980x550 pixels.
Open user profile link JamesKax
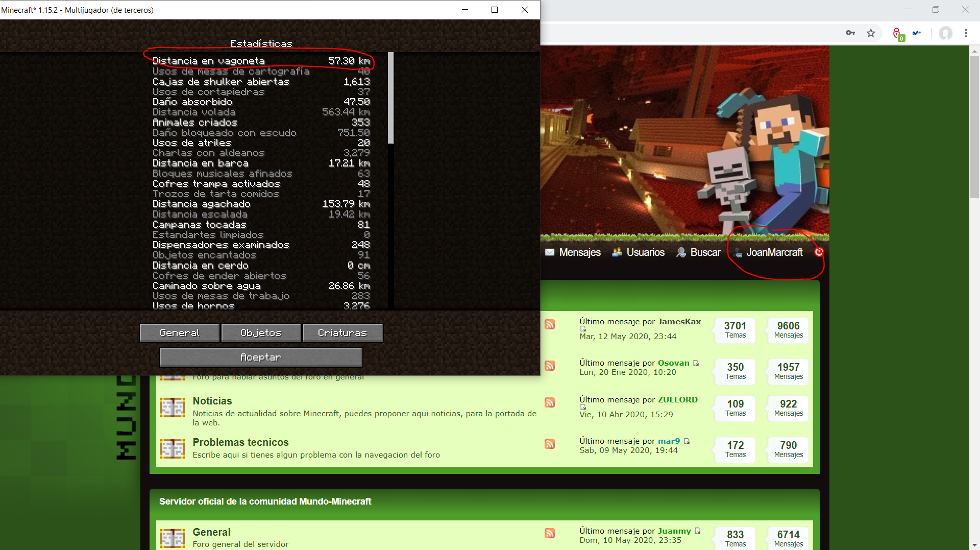pyautogui.click(x=679, y=322)
